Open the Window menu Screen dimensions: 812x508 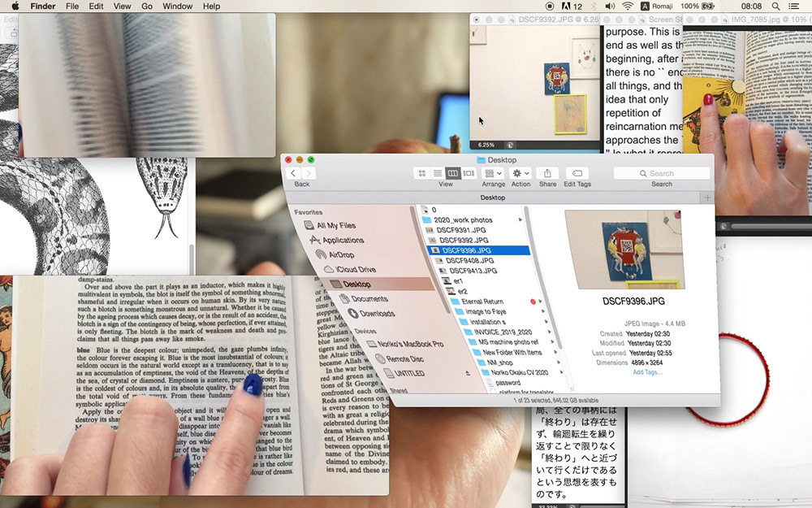[177, 7]
